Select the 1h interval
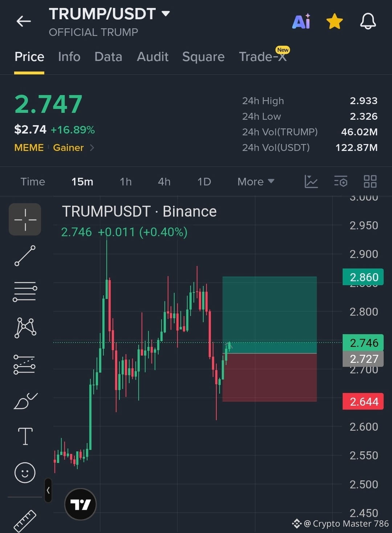 point(126,181)
